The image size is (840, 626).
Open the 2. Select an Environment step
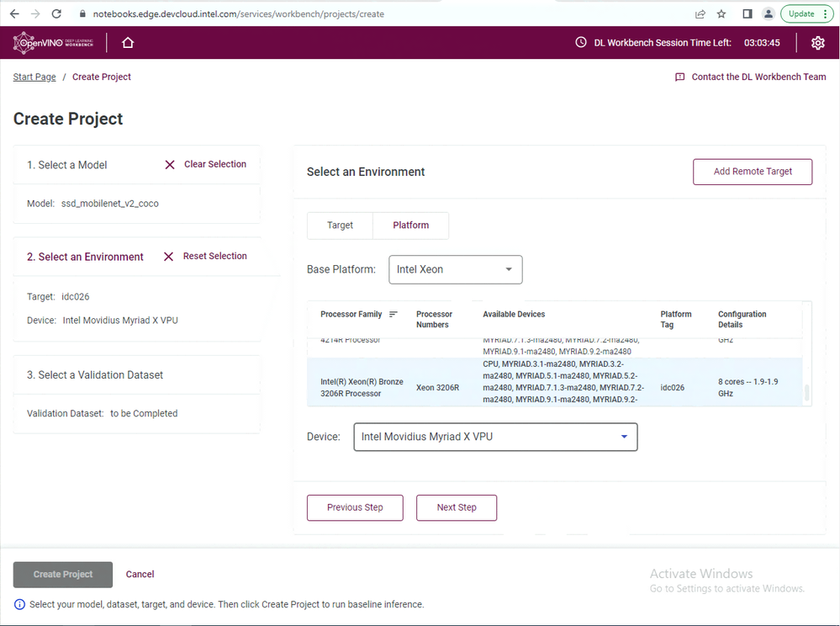[85, 257]
